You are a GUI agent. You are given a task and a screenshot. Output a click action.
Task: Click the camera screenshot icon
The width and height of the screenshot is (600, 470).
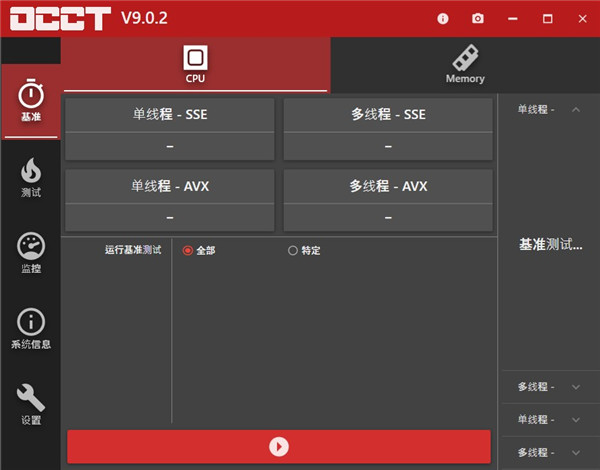pos(478,19)
